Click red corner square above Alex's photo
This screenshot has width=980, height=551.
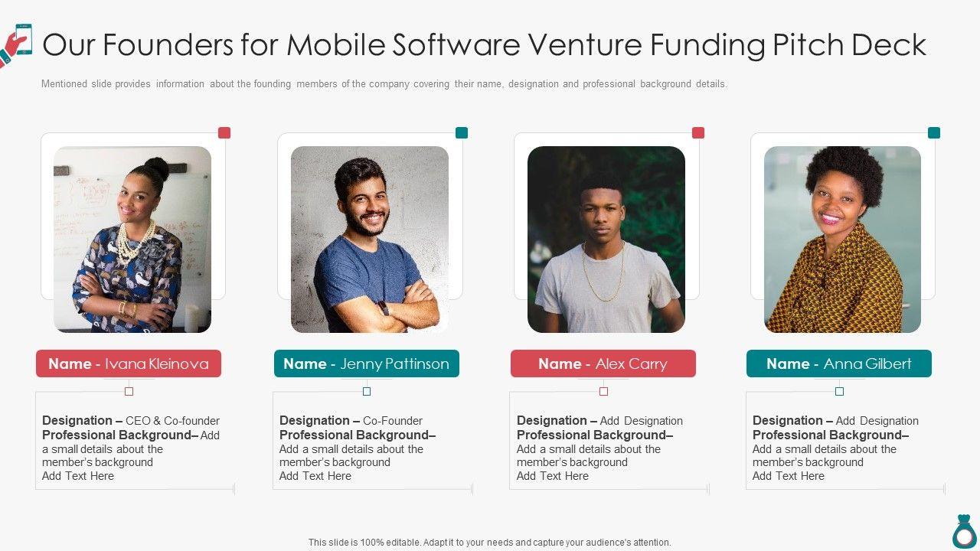[698, 132]
